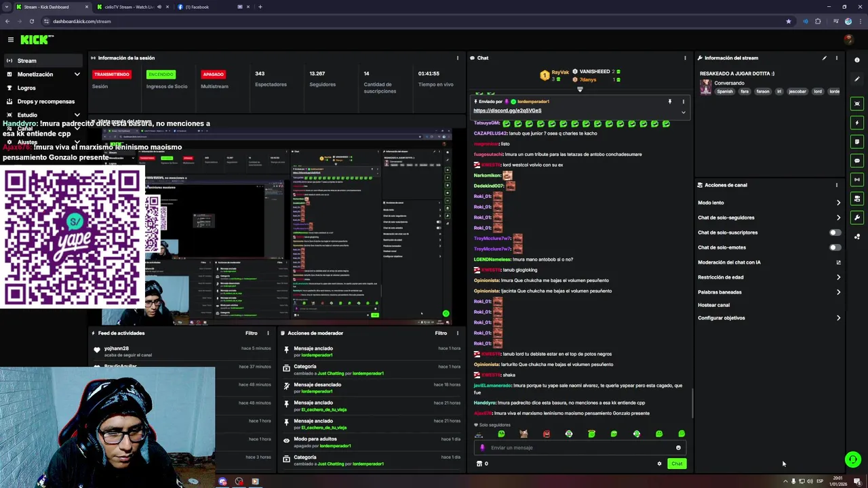This screenshot has height=488, width=868.
Task: Toggle the moderator actions widget icon in sidebar
Action: (857, 199)
